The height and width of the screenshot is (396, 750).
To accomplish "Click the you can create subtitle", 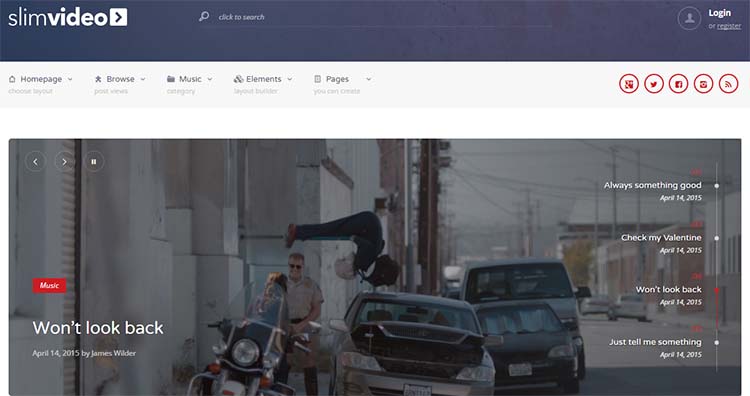I will 337,91.
